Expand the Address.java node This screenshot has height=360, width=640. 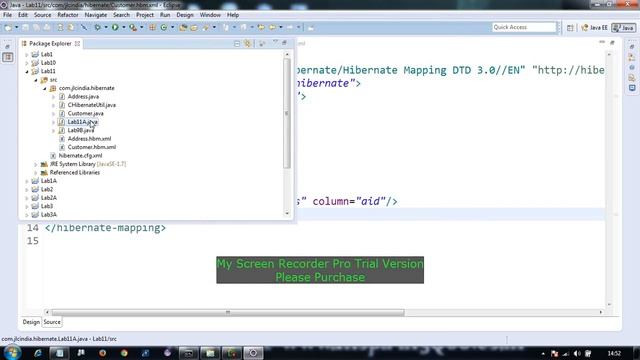pos(53,97)
